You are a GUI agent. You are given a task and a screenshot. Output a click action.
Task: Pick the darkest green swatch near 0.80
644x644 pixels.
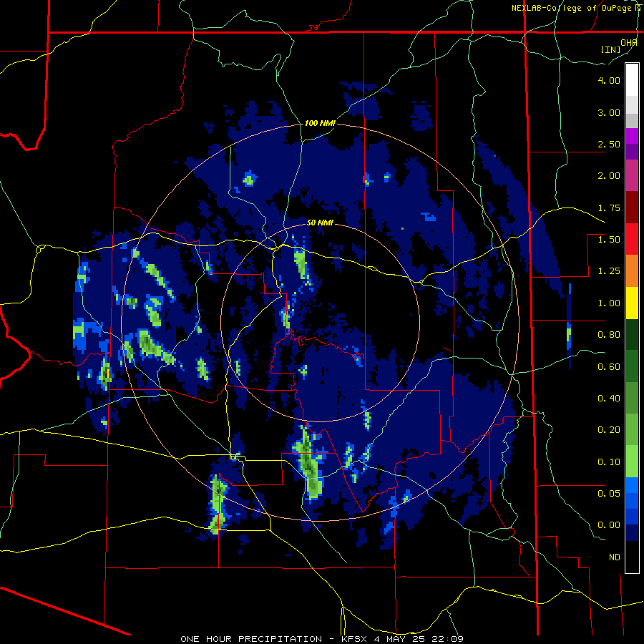tap(632, 335)
